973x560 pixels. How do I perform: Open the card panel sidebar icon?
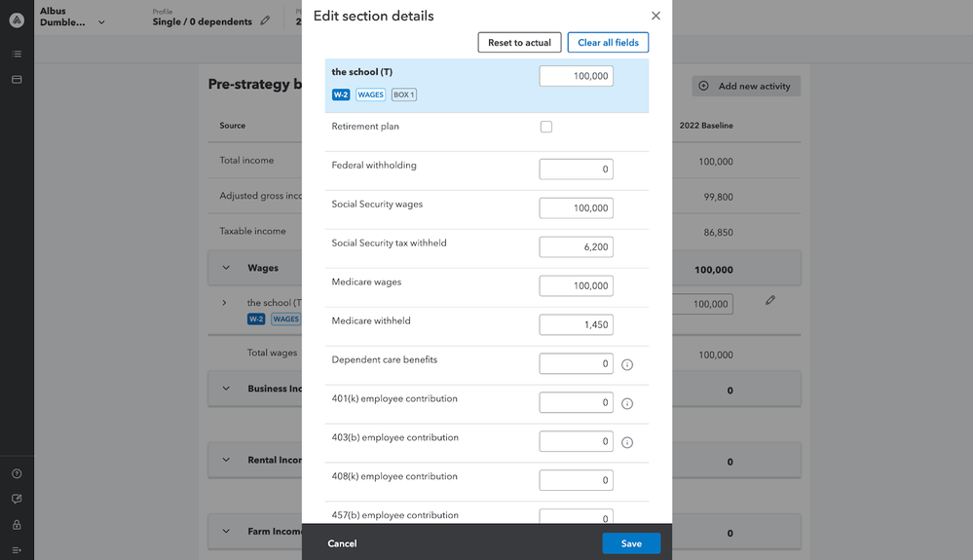pyautogui.click(x=17, y=80)
